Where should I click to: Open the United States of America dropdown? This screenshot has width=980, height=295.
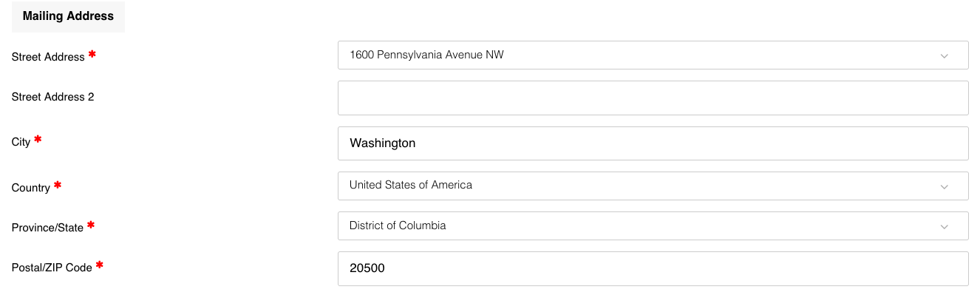point(653,186)
